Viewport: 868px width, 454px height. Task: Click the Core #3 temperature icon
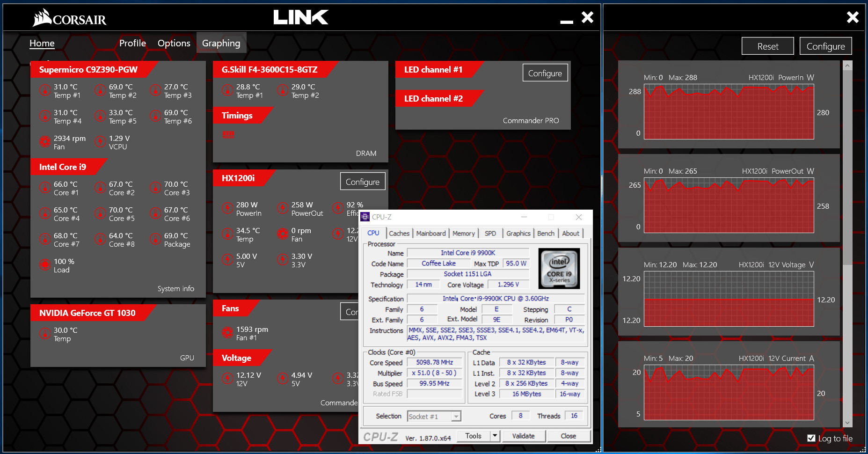click(x=155, y=187)
